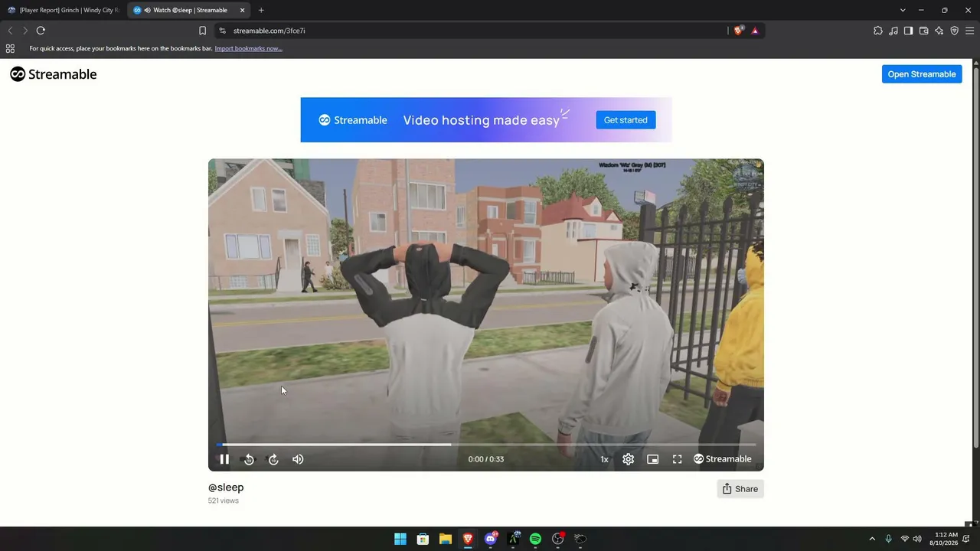Click the Streamable watermark link in player
The height and width of the screenshot is (551, 980).
pyautogui.click(x=723, y=459)
